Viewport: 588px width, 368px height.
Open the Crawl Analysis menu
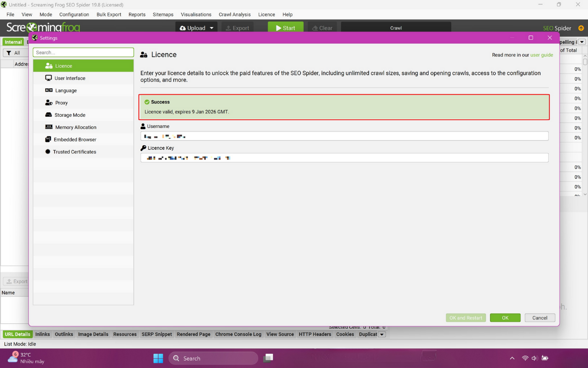coord(234,14)
